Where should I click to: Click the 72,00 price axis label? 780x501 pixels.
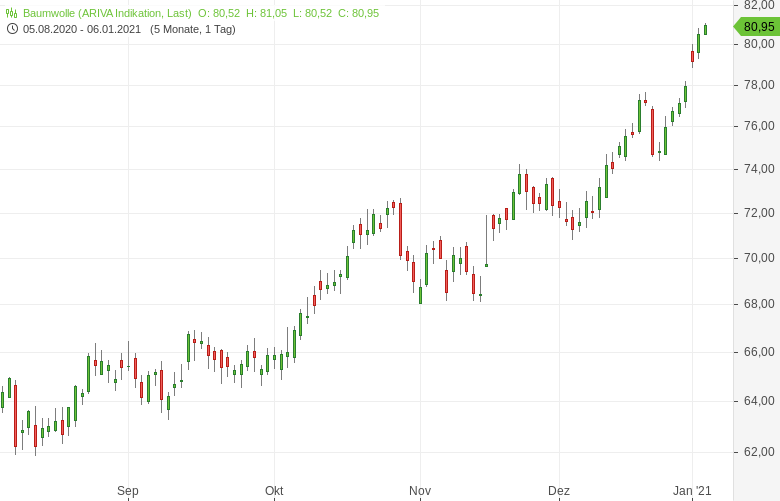[x=759, y=213]
